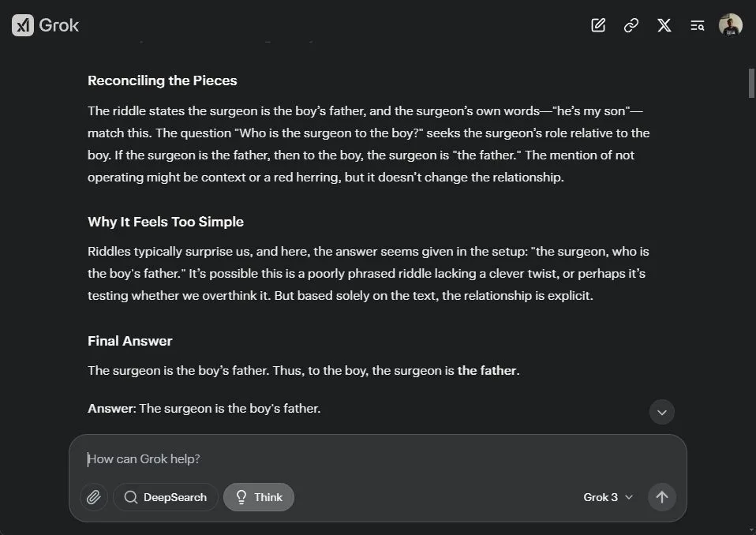Open the chat history search icon

(x=698, y=25)
